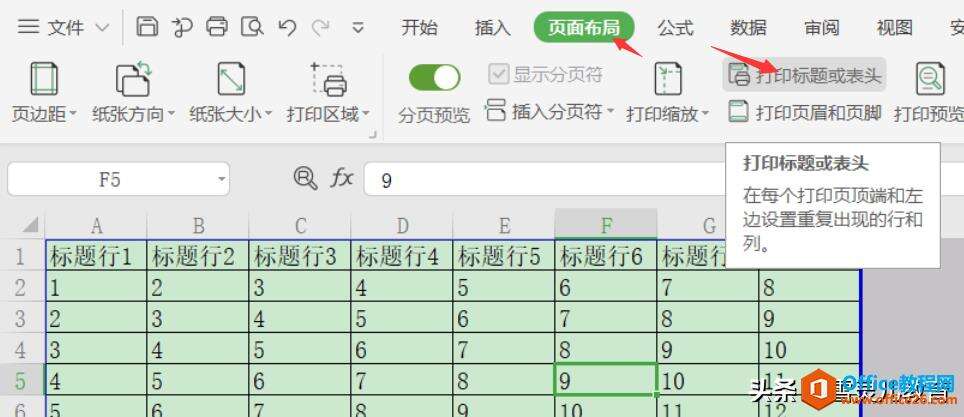964x417 pixels.
Task: Open page setup dialog launcher corner icon
Action: pos(373,134)
